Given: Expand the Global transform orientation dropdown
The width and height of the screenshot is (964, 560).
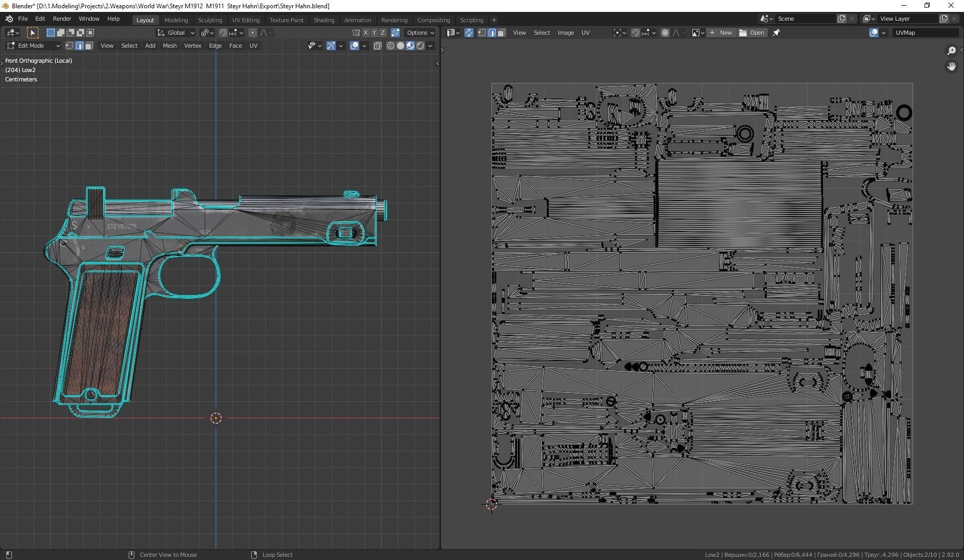Looking at the screenshot, I should pos(176,33).
